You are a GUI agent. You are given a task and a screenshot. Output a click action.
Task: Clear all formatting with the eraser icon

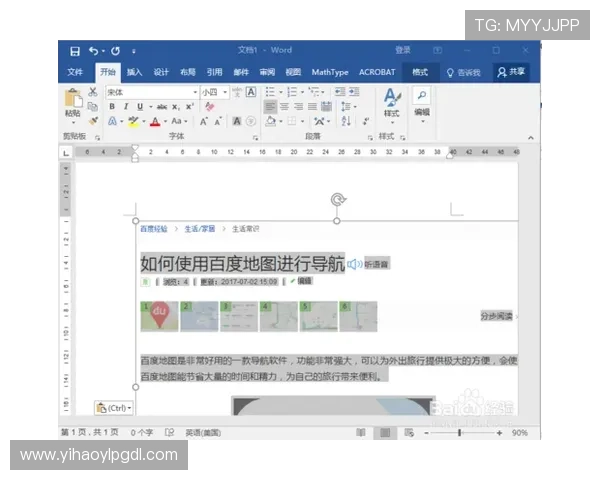(x=210, y=106)
